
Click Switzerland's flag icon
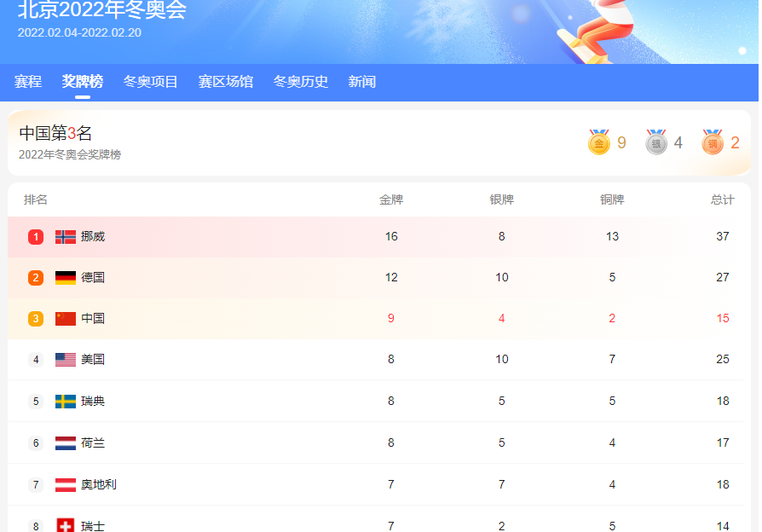pyautogui.click(x=66, y=525)
